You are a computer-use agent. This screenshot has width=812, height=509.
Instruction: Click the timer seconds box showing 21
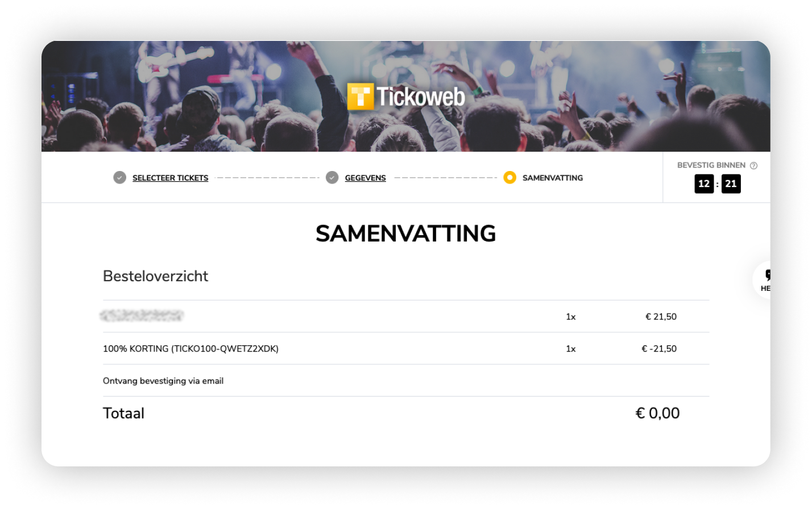point(731,183)
